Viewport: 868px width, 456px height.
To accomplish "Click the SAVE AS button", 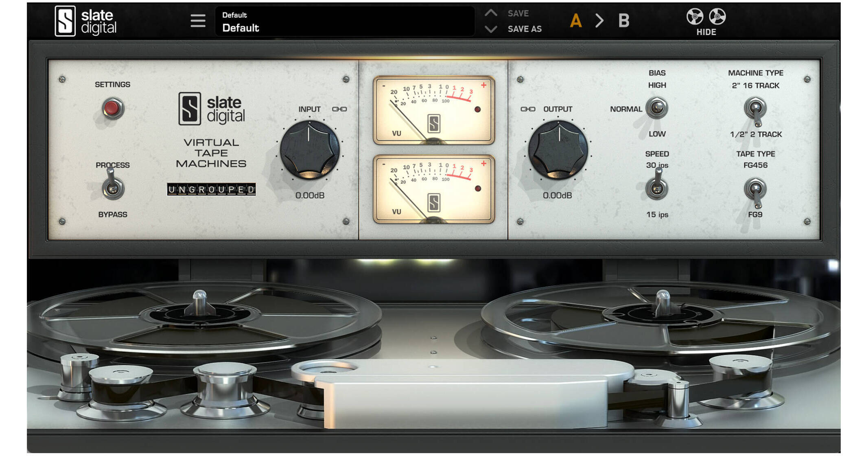I will pos(525,29).
